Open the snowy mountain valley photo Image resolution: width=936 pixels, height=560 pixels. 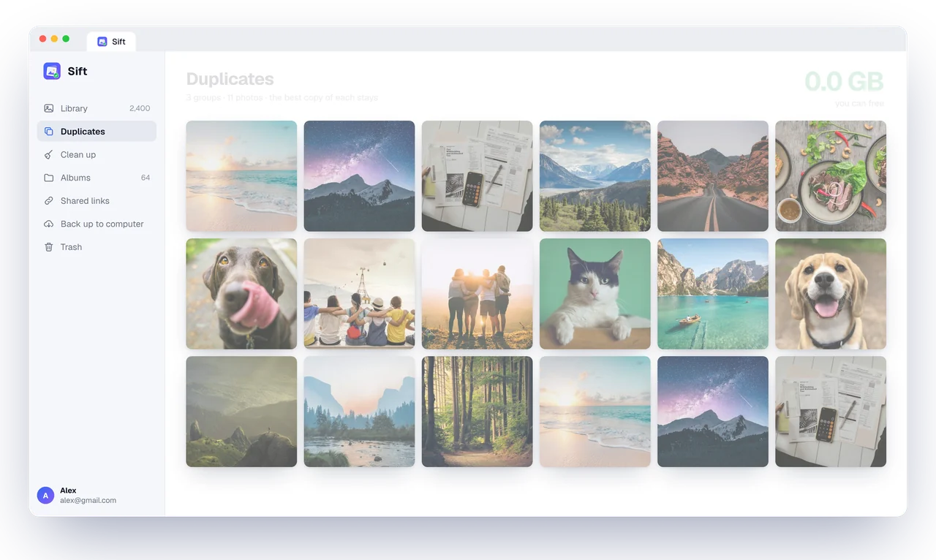[595, 176]
